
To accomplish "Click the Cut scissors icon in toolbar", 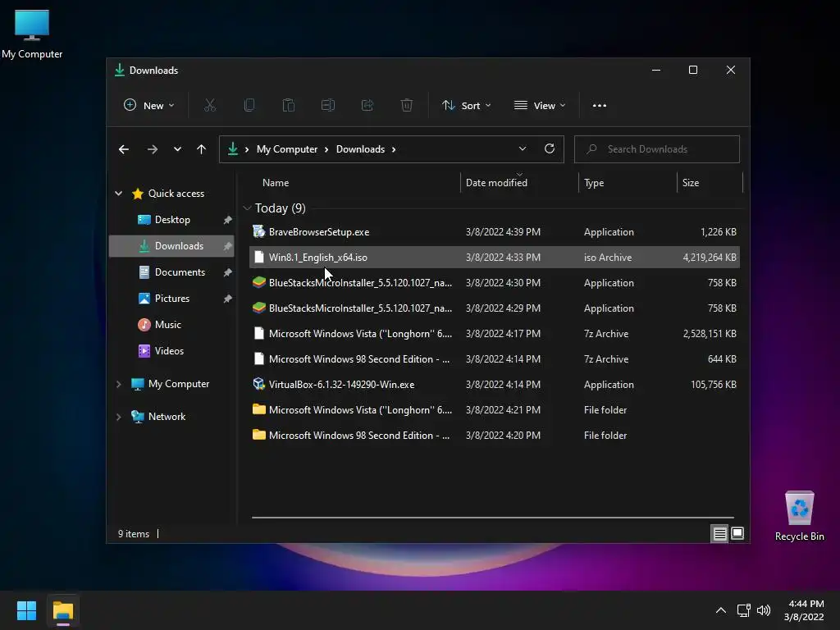I will 209,106.
